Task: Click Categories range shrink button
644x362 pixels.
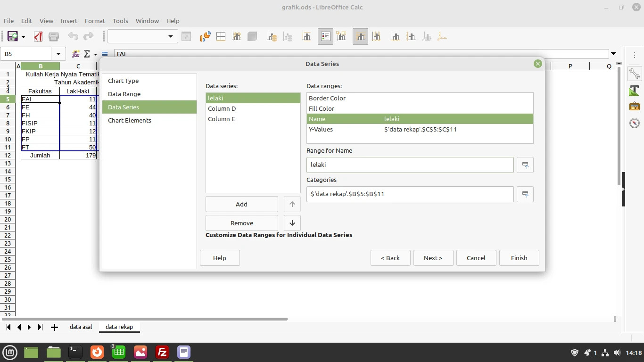Action: coord(525,194)
